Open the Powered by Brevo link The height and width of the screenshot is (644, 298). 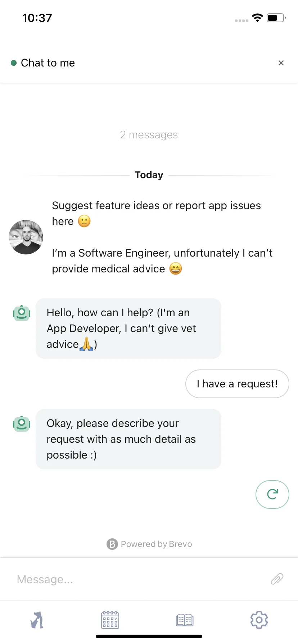click(x=149, y=544)
